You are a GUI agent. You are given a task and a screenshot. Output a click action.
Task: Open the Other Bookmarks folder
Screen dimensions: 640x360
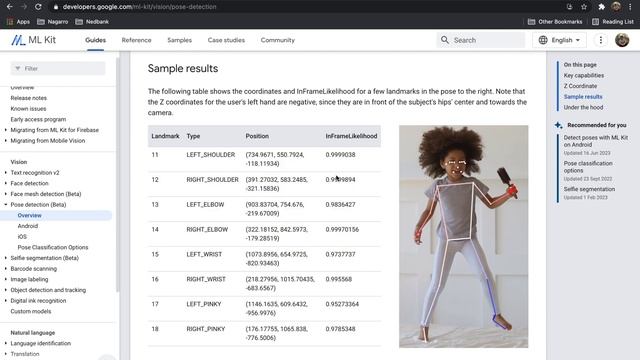coord(555,22)
